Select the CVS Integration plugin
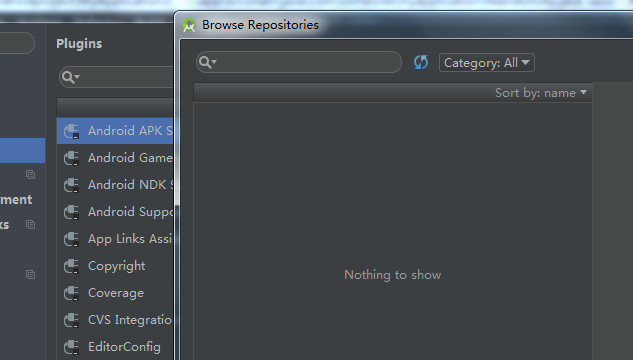 (115, 320)
